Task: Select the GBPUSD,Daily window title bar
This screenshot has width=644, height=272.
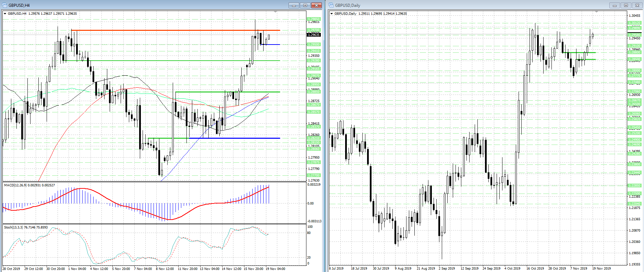Action: (485, 5)
